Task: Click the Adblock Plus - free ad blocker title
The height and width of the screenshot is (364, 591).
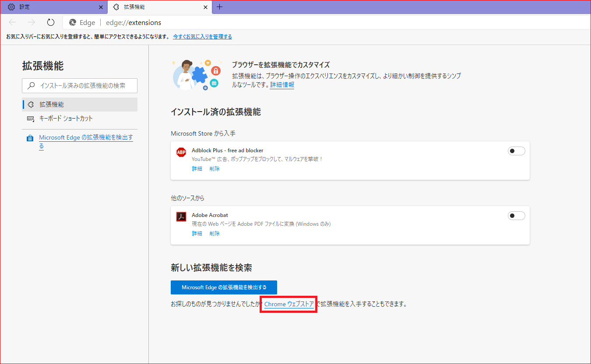Action: (x=228, y=150)
